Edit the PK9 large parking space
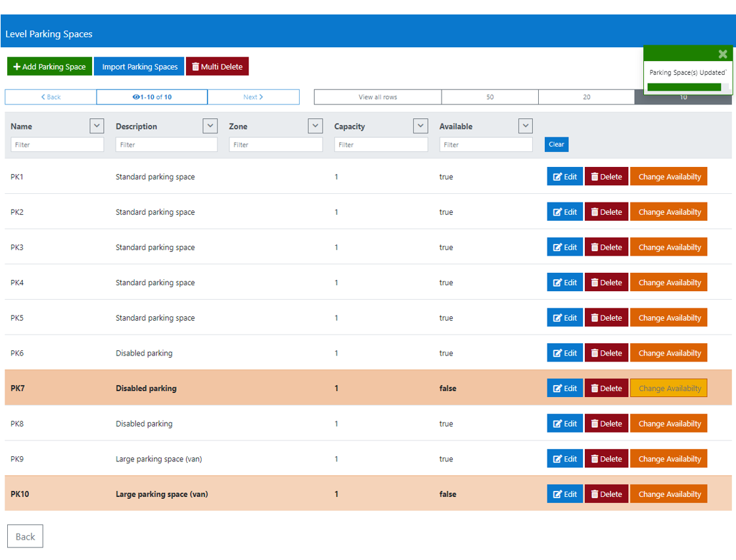 pos(564,459)
